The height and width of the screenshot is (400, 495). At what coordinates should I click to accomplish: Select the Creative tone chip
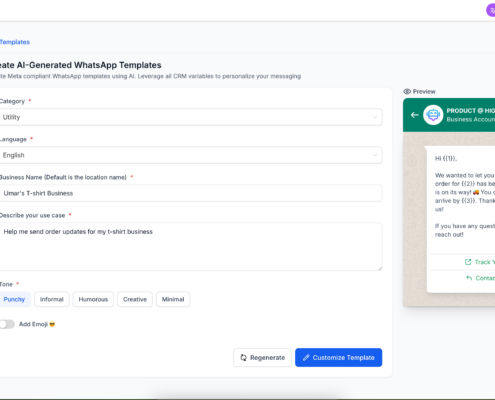tap(135, 299)
